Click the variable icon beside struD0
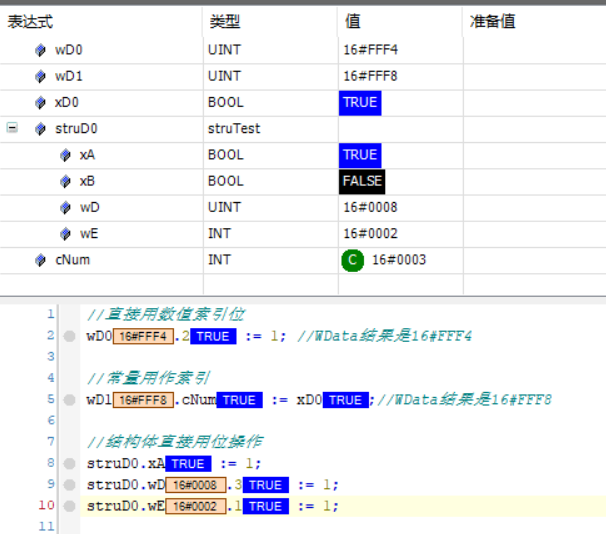 pyautogui.click(x=40, y=129)
